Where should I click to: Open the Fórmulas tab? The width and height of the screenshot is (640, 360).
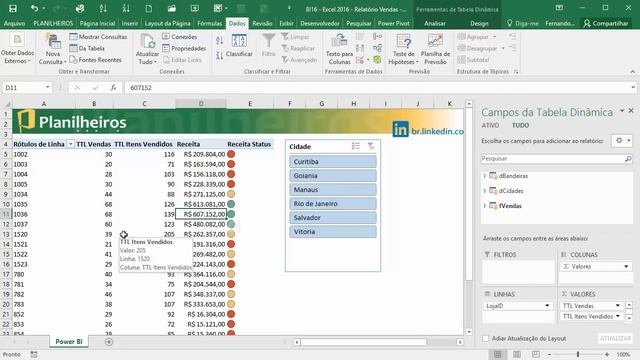click(x=210, y=23)
